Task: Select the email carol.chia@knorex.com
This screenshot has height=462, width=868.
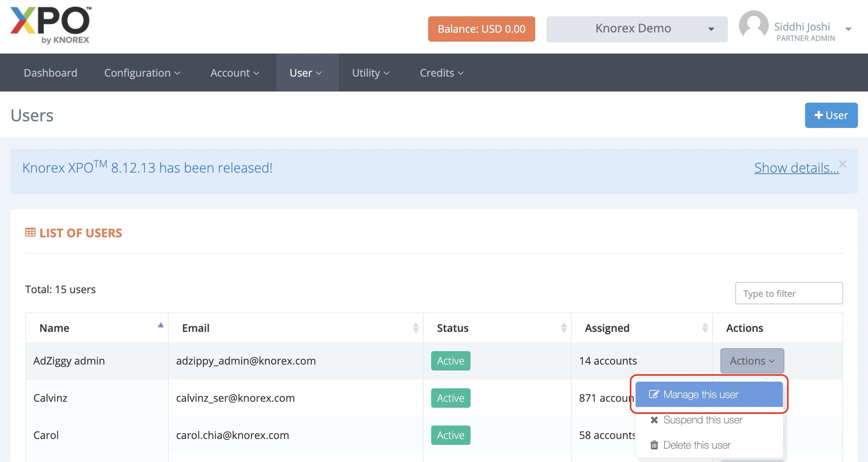Action: (232, 435)
